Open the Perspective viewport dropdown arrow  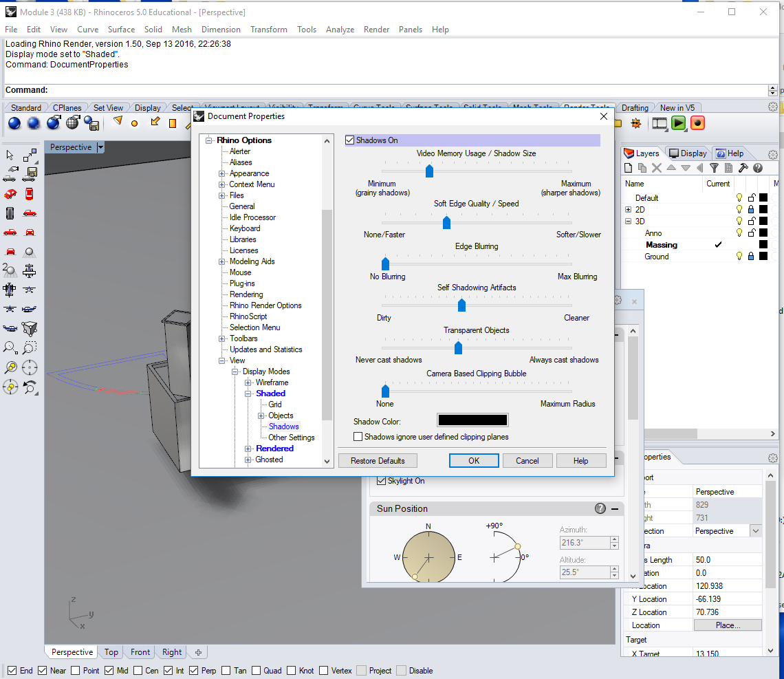coord(100,147)
